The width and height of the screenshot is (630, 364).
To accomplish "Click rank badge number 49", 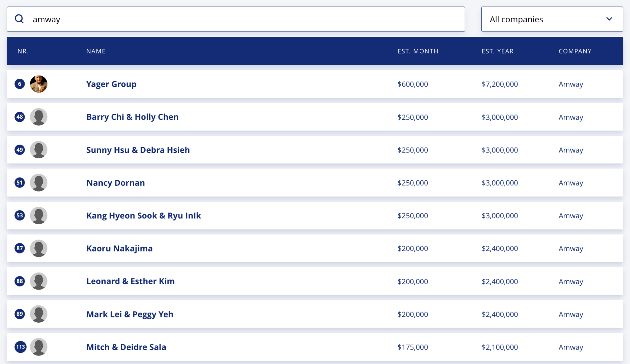I will 20,150.
